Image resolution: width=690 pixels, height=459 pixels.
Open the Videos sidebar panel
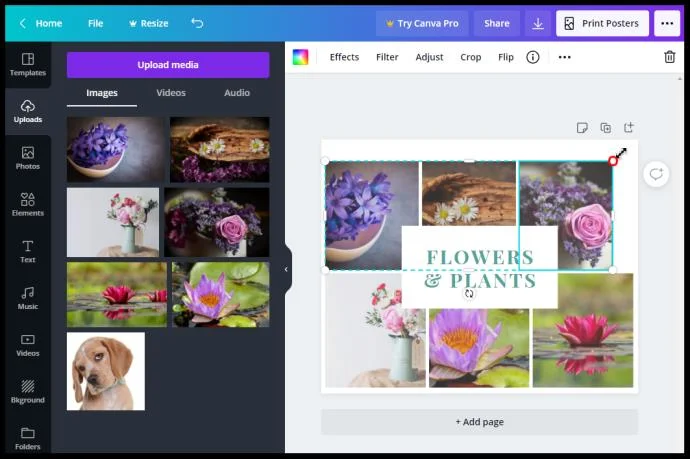coord(28,345)
